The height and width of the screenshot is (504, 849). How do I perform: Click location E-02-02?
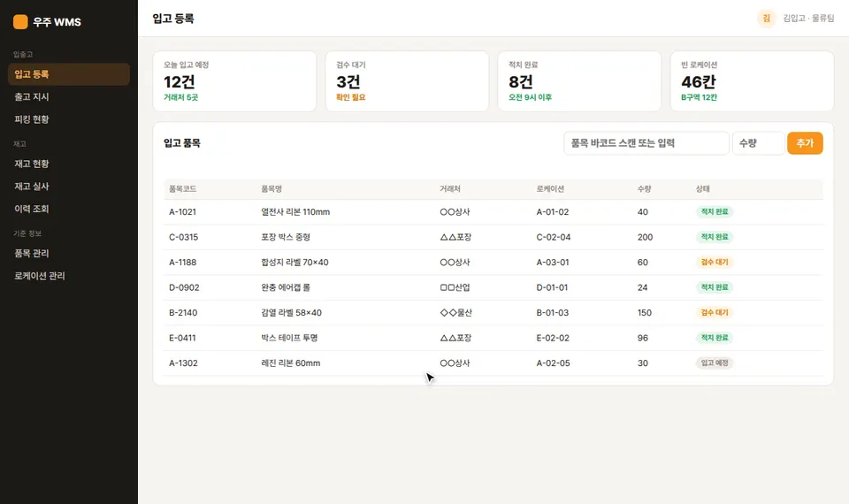[x=552, y=338]
